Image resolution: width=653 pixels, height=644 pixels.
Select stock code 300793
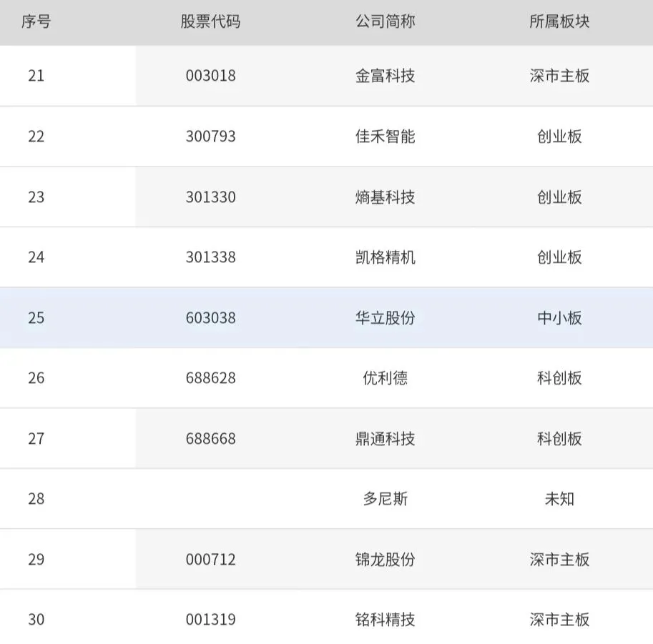211,137
